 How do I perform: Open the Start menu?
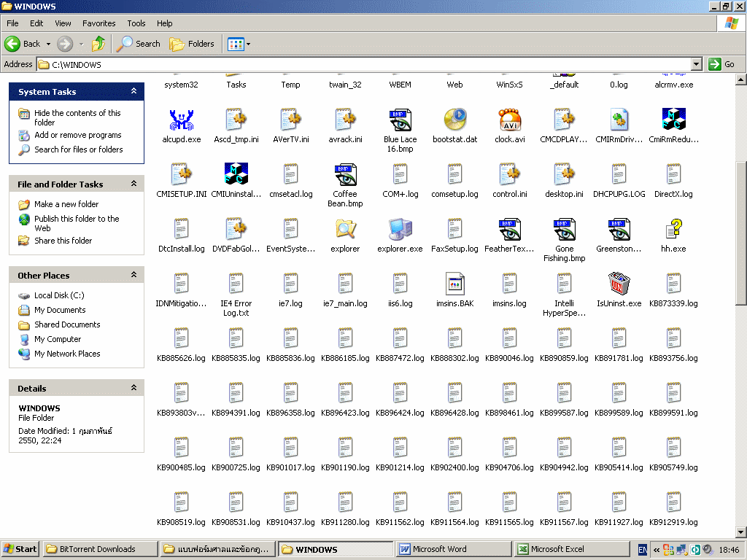click(x=20, y=550)
